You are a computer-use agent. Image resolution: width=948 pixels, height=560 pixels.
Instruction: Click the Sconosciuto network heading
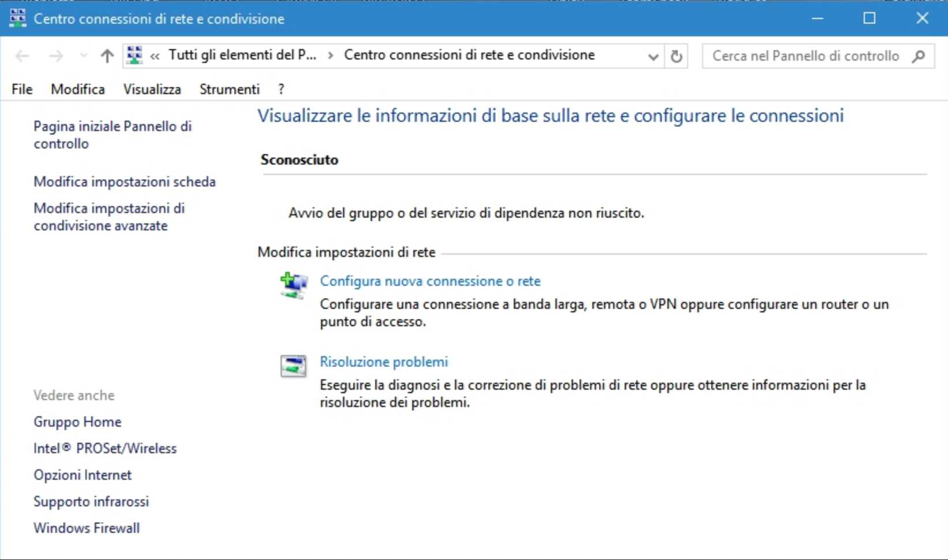pyautogui.click(x=299, y=160)
